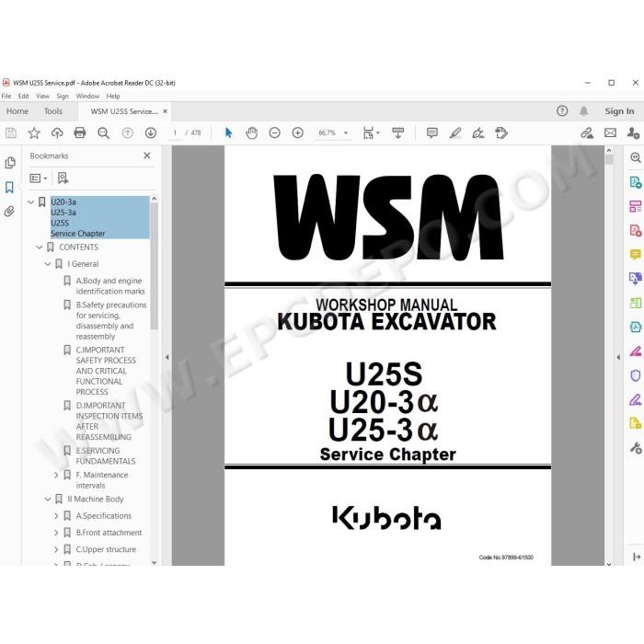This screenshot has width=644, height=644.
Task: Open the right pane search tool icon
Action: click(x=635, y=157)
